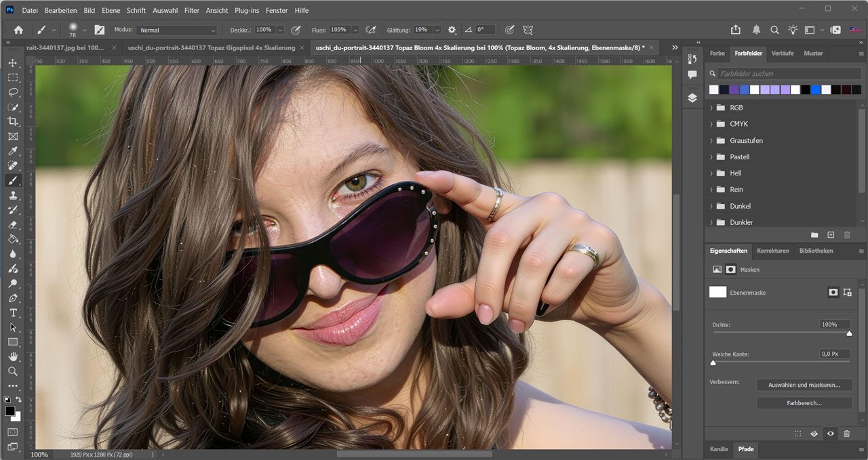Select the Zoom tool
Viewport: 868px width, 460px height.
(x=13, y=371)
